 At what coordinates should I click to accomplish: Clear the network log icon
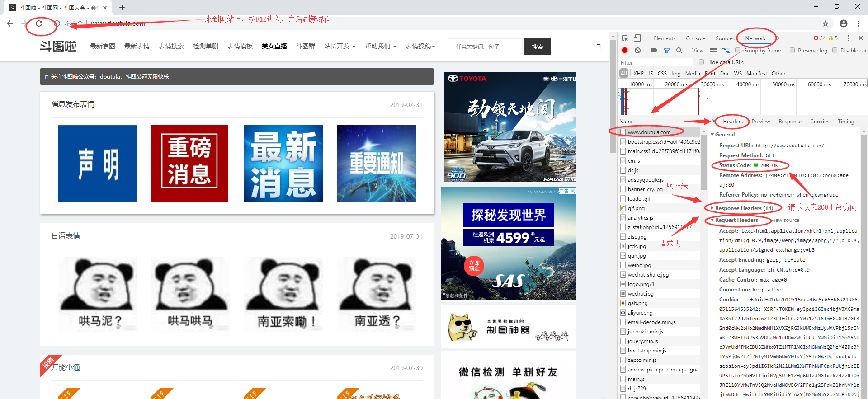tap(637, 50)
